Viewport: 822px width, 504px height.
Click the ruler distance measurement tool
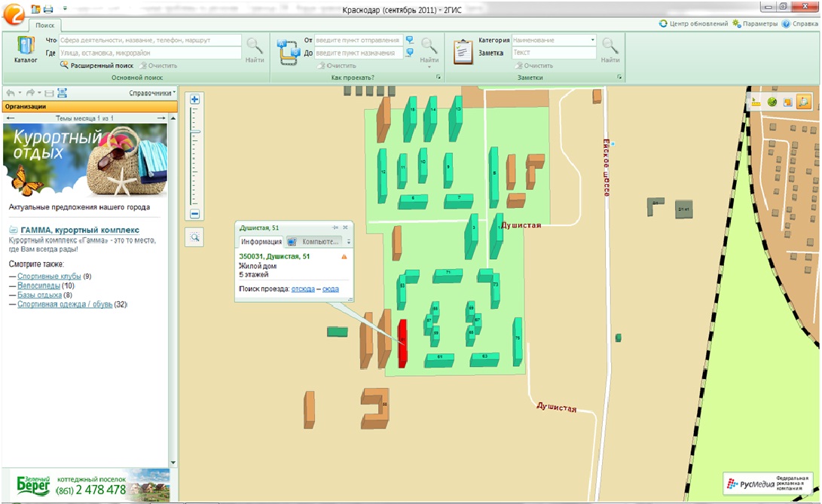756,102
